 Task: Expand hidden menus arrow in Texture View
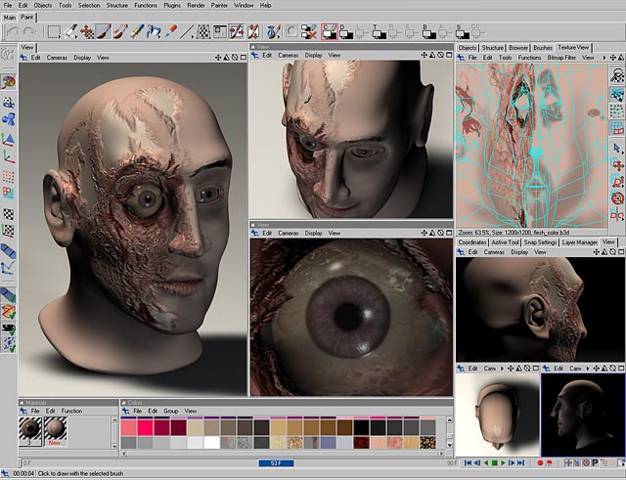[604, 58]
